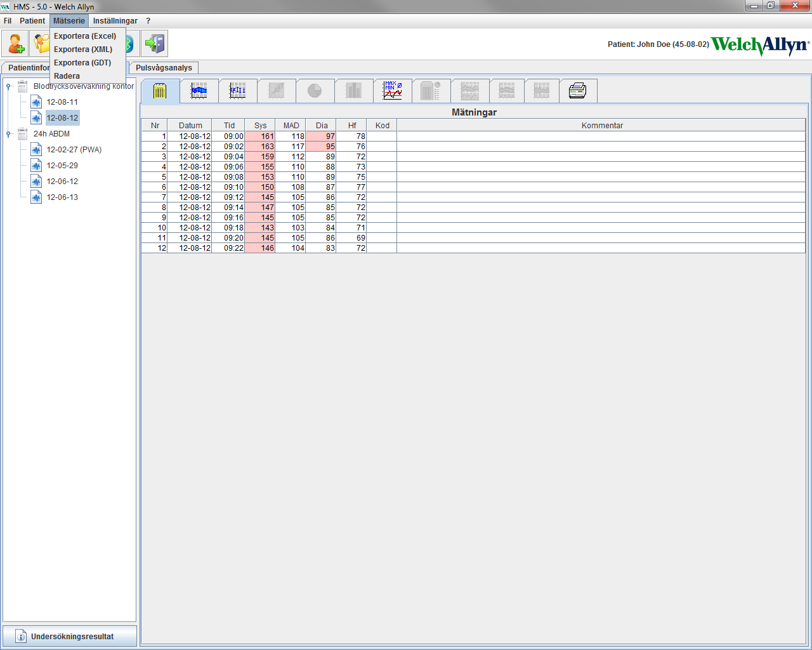The height and width of the screenshot is (650, 812).
Task: Click the MAD column header
Action: (x=291, y=126)
